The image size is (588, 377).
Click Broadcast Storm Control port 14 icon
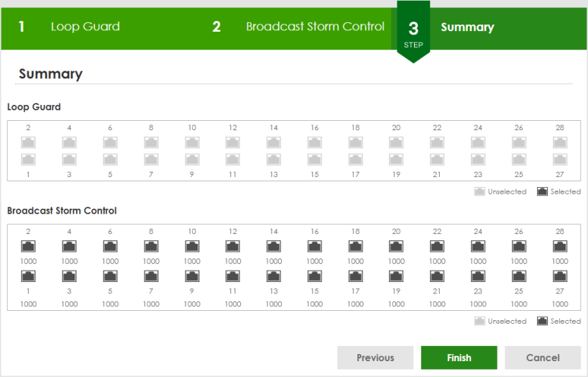(x=274, y=247)
